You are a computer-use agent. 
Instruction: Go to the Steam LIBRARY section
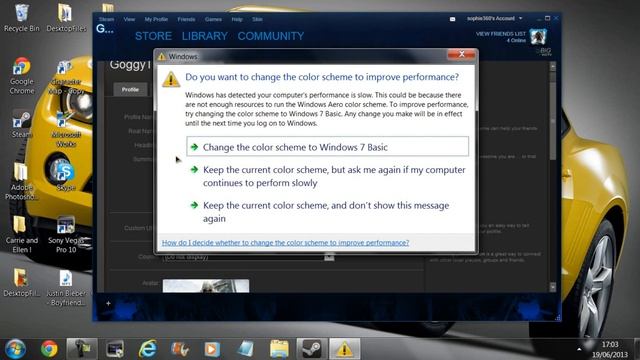tap(204, 36)
